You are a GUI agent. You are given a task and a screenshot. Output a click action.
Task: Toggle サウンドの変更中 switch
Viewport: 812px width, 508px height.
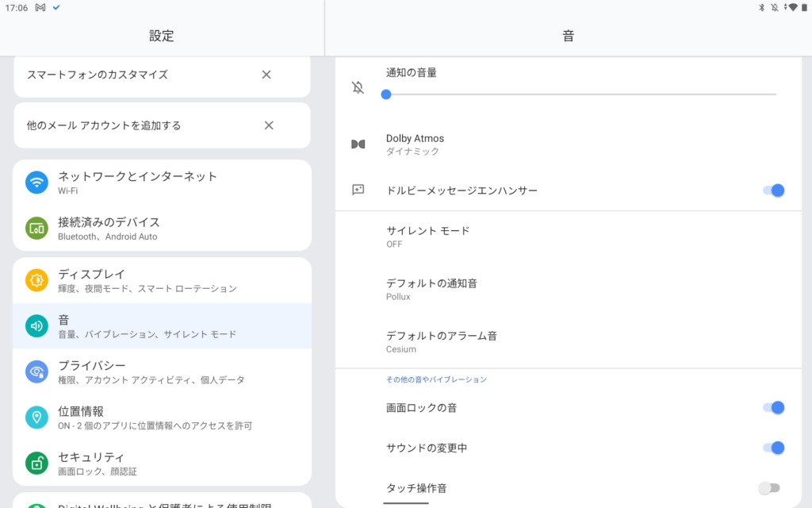coord(772,448)
